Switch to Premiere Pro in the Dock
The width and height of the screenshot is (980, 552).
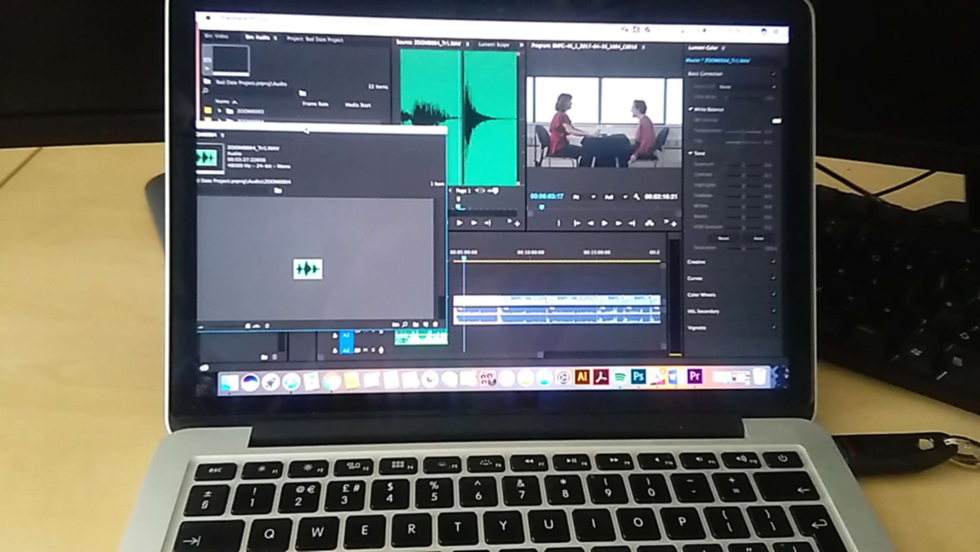tap(695, 376)
